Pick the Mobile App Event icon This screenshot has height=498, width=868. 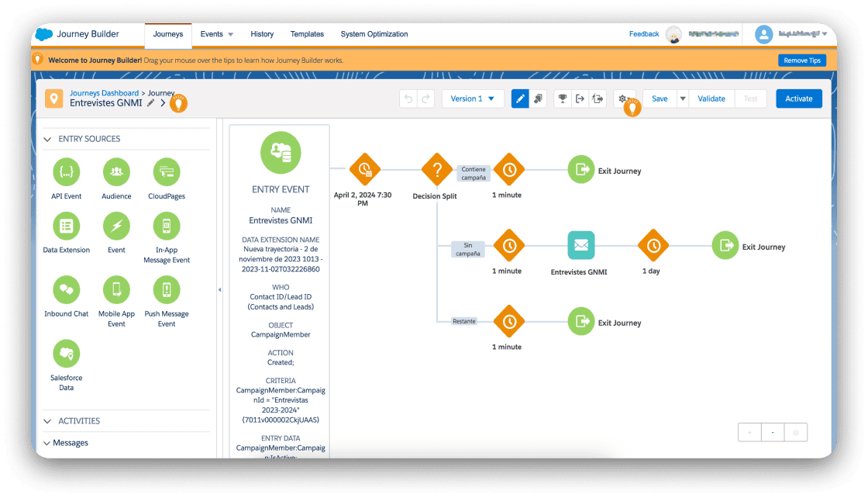(x=116, y=289)
